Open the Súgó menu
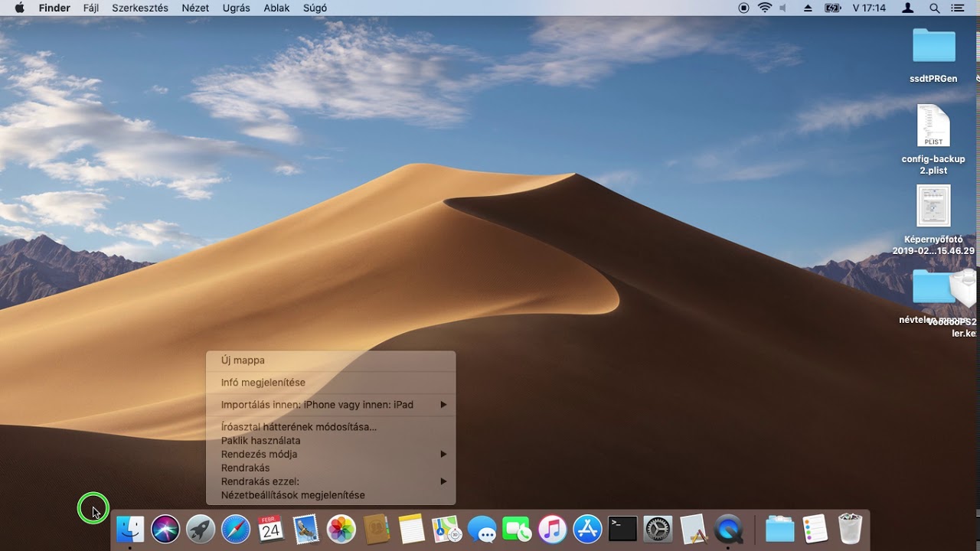This screenshot has height=551, width=980. point(315,8)
